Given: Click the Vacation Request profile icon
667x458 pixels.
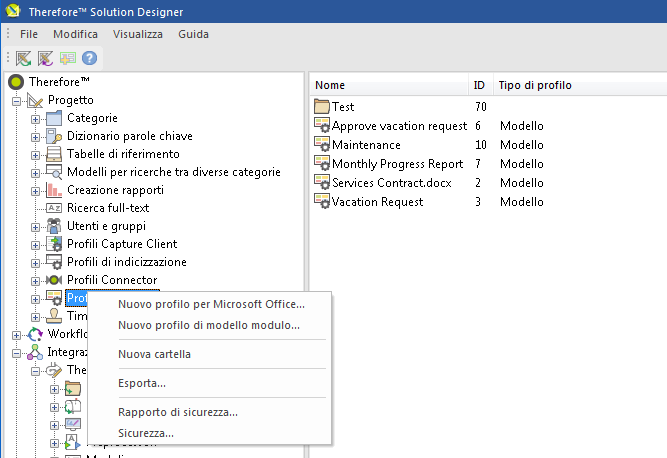Looking at the screenshot, I should coord(322,201).
